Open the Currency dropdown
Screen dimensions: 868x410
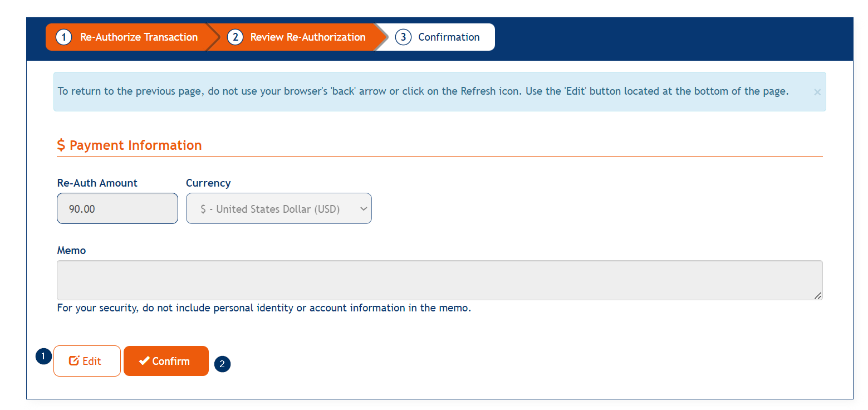[278, 209]
